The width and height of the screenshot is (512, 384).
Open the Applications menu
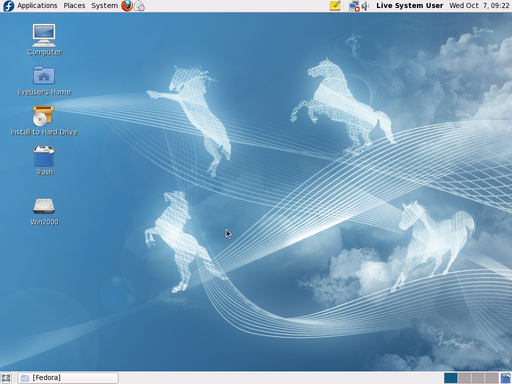click(x=37, y=6)
